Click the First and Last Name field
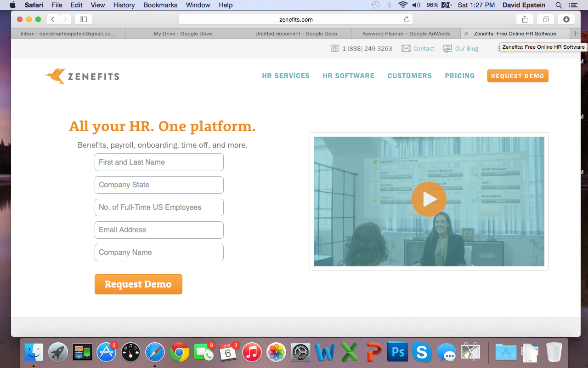Screen dimensions: 588x368 (x=159, y=162)
